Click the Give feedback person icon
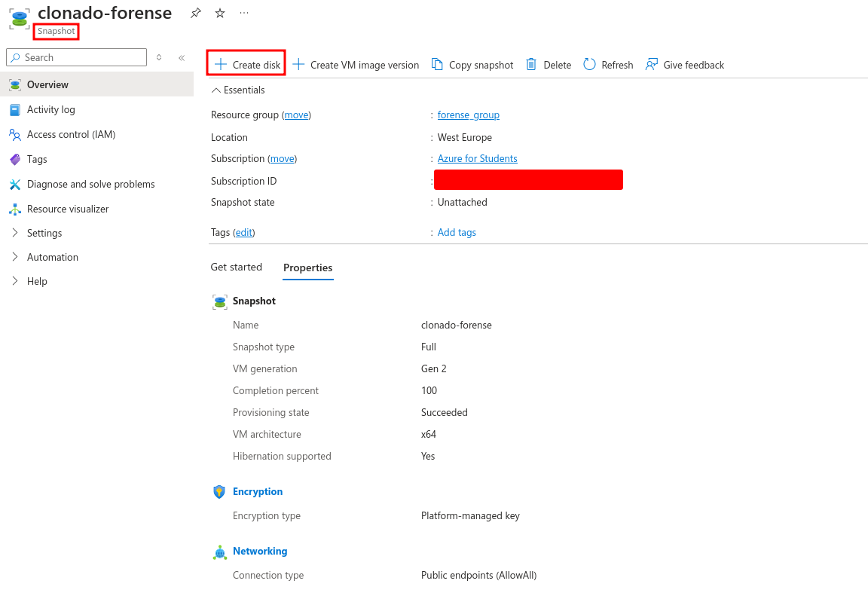Screen dimensions: 868x593 652,65
